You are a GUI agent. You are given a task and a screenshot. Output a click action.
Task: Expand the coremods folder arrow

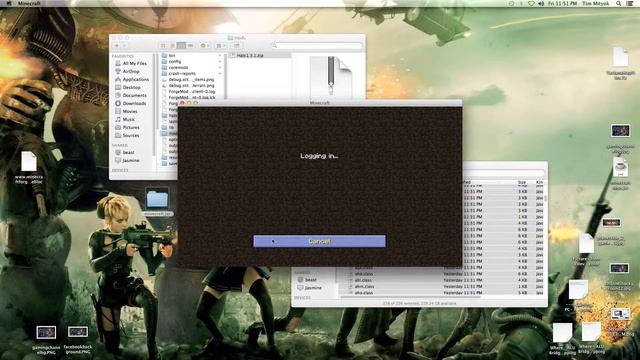coord(220,67)
